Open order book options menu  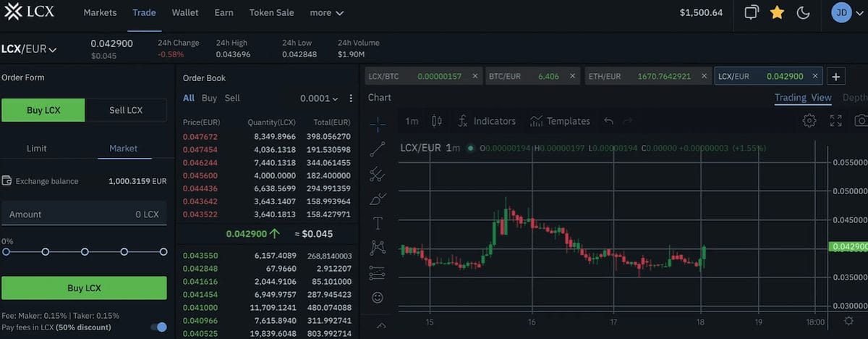pos(351,99)
